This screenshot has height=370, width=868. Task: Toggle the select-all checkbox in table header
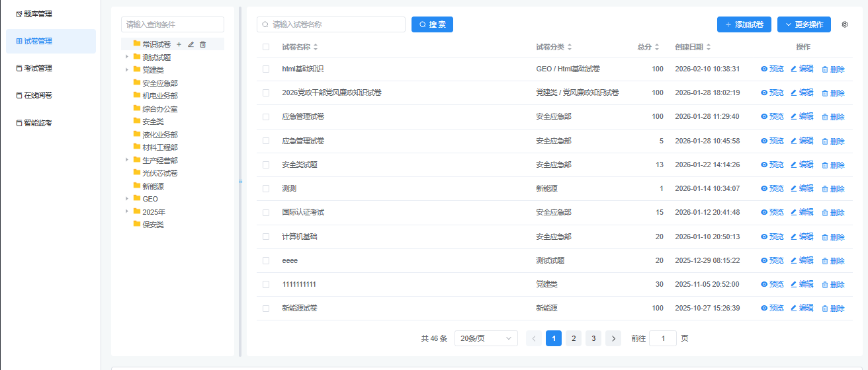(266, 47)
